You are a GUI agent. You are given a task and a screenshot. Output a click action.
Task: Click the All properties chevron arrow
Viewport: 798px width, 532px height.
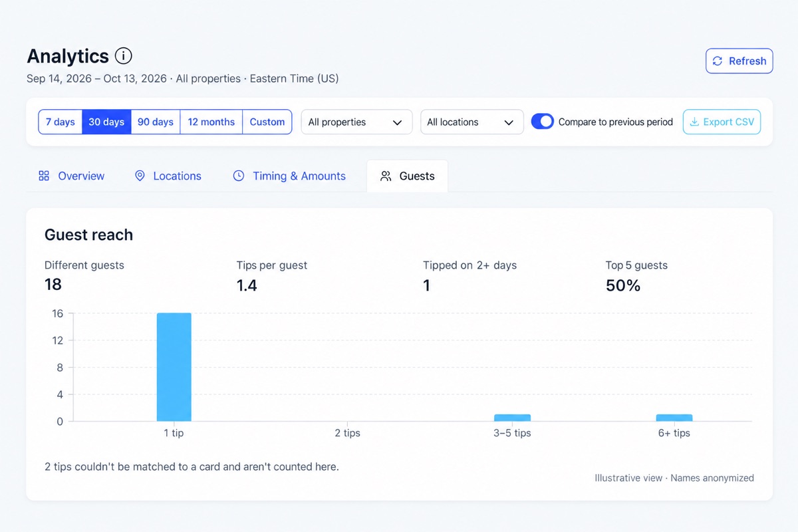(x=398, y=123)
